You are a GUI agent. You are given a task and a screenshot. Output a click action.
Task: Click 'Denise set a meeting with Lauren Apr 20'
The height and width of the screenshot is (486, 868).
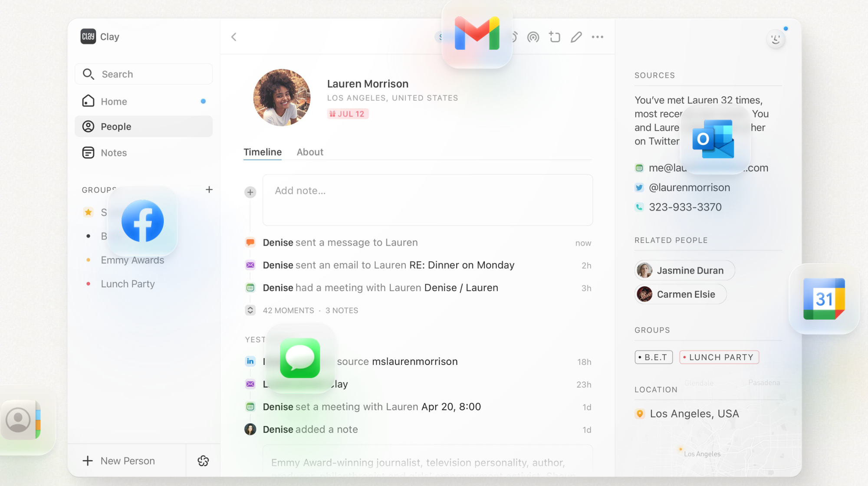pyautogui.click(x=372, y=407)
